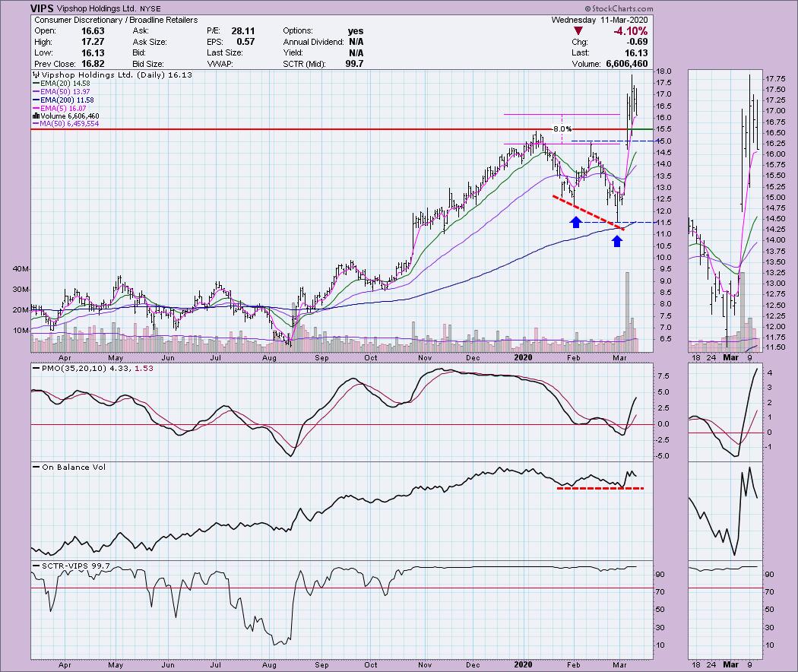Click the 40M volume axis label

click(x=21, y=269)
